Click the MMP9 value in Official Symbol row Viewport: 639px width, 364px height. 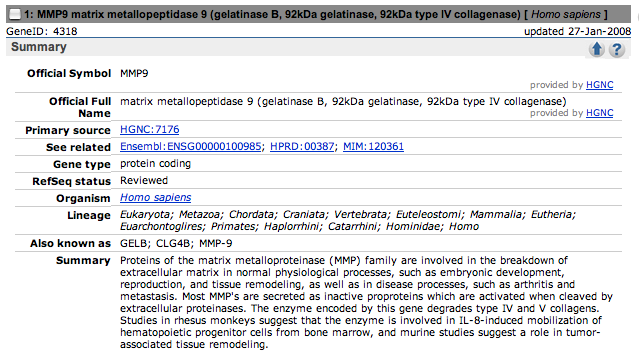pyautogui.click(x=134, y=74)
